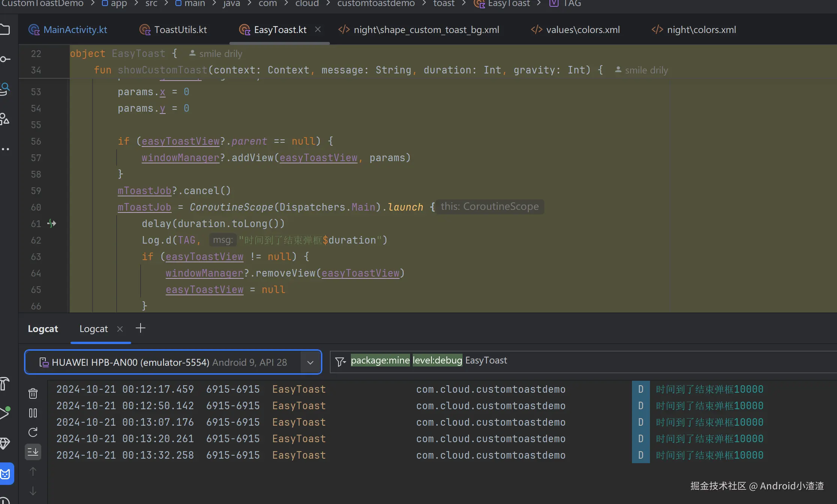This screenshot has width=837, height=504.
Task: Switch to the MainActivity.kt tab
Action: 75,30
